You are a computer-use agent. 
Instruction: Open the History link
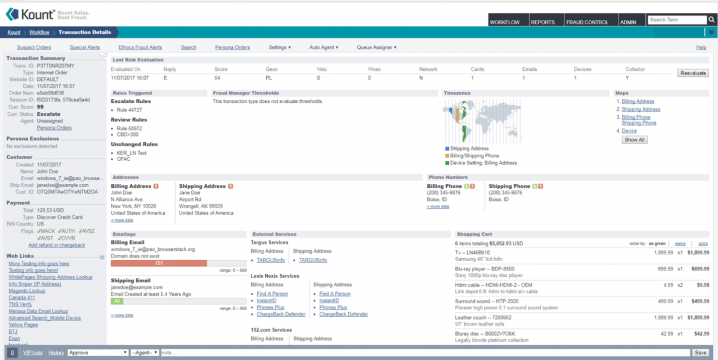(x=56, y=353)
